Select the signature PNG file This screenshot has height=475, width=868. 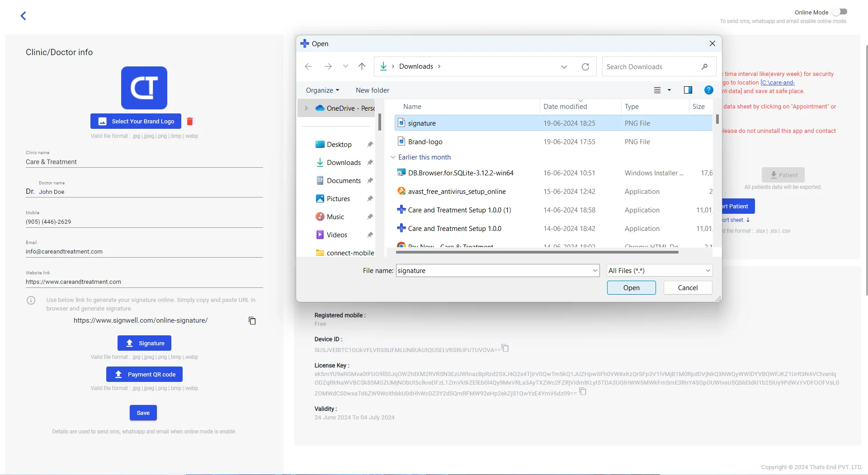coord(553,123)
